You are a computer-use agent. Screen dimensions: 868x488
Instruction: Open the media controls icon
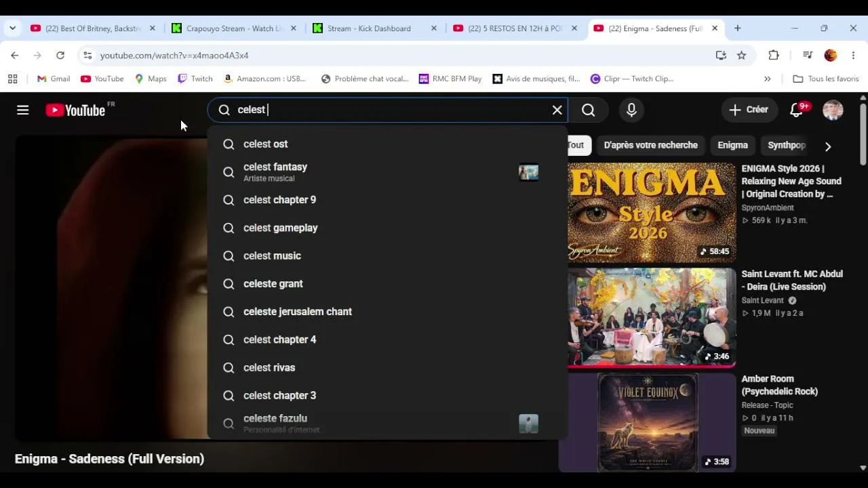pyautogui.click(x=808, y=56)
